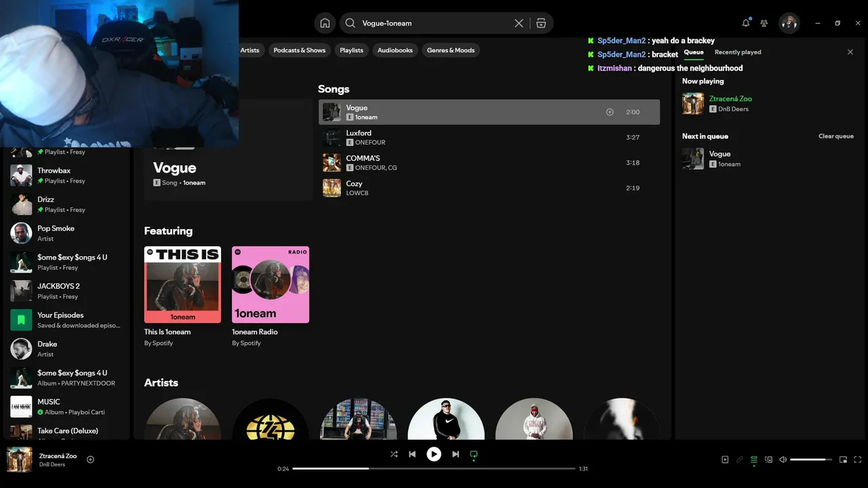Switch to Recently played tab
The width and height of the screenshot is (868, 488).
(x=738, y=52)
